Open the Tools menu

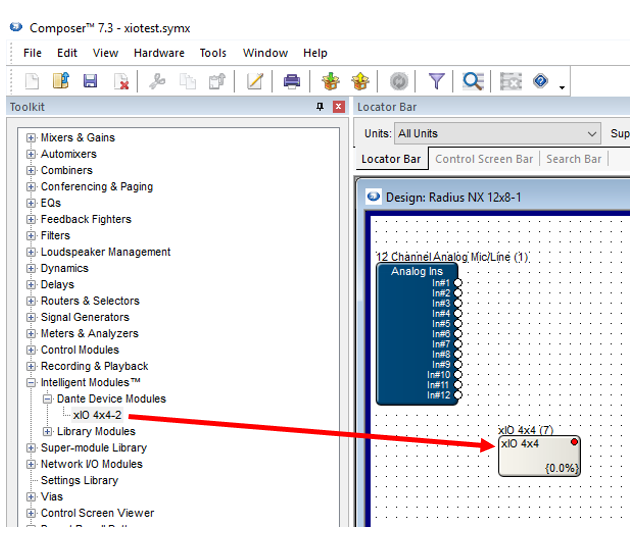(x=213, y=53)
